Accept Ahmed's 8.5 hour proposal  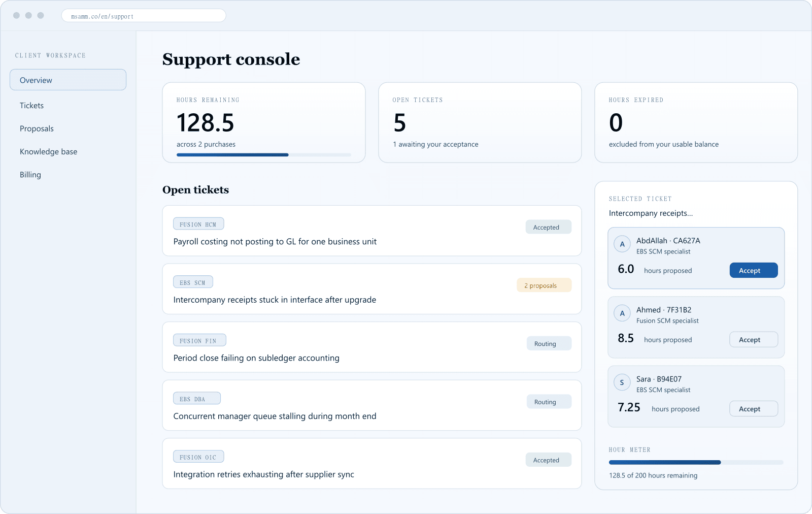[x=754, y=339]
